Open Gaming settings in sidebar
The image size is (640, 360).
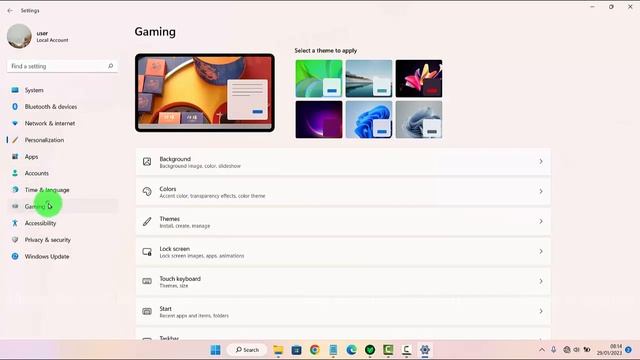point(62,207)
